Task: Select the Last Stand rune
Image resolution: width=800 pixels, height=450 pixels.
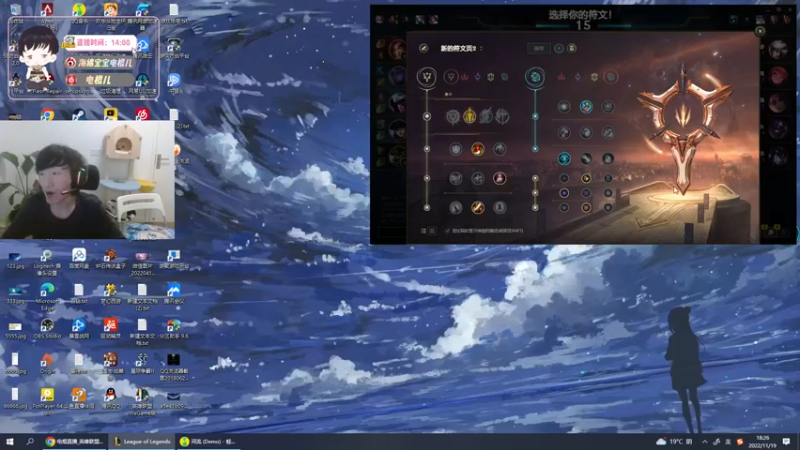Action: 499,207
